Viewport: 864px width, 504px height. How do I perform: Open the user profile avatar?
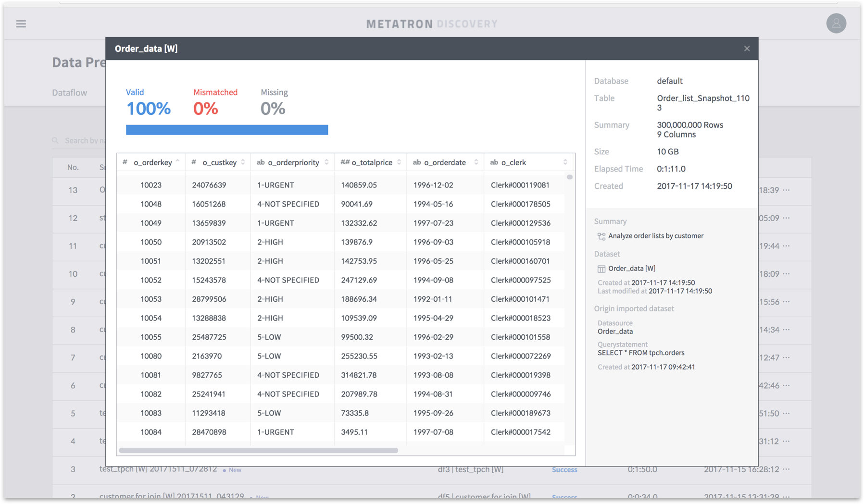pos(836,24)
